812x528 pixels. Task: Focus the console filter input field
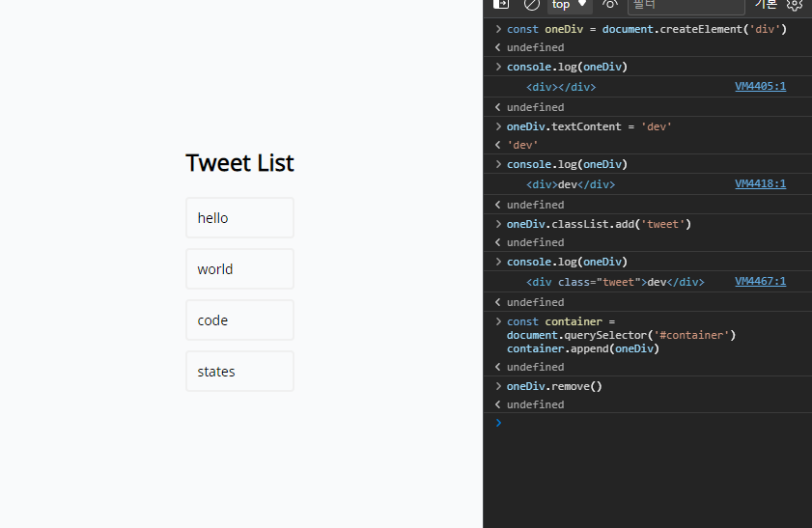(686, 6)
